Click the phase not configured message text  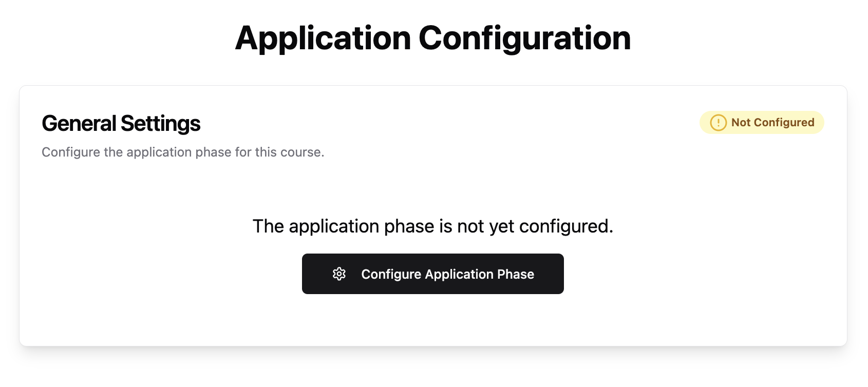433,226
